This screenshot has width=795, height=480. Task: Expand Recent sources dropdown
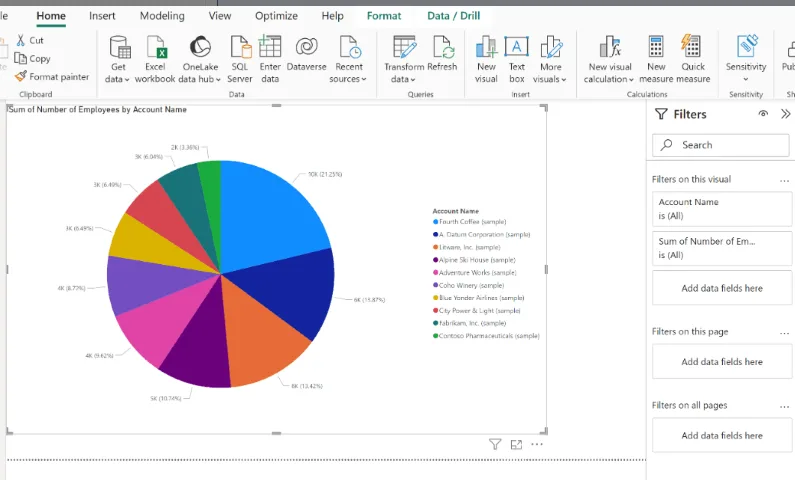pyautogui.click(x=348, y=59)
